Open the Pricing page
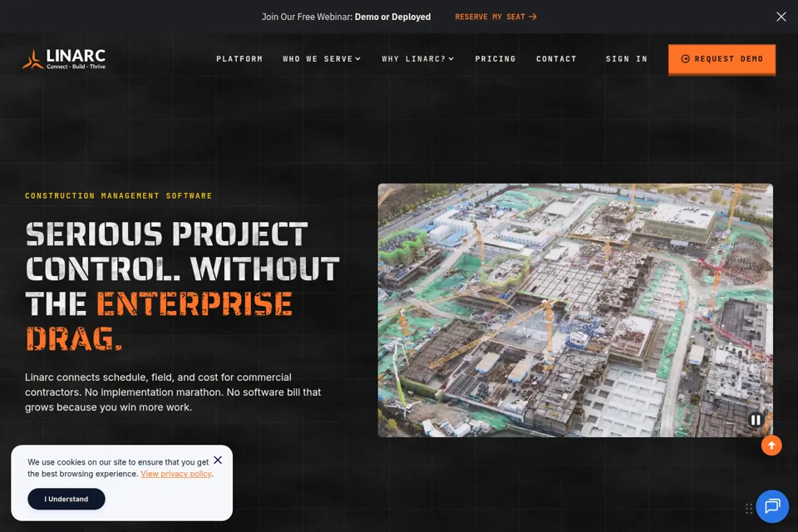The image size is (798, 532). tap(495, 59)
